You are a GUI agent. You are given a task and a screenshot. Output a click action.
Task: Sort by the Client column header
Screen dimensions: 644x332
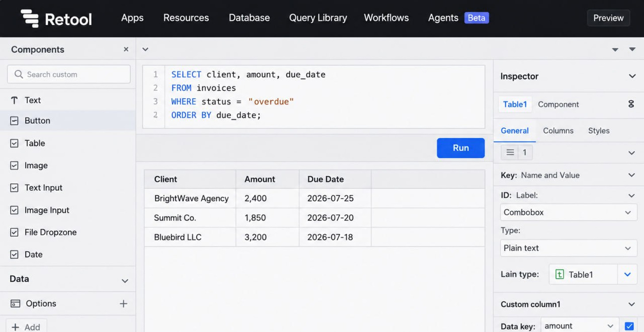(x=190, y=179)
